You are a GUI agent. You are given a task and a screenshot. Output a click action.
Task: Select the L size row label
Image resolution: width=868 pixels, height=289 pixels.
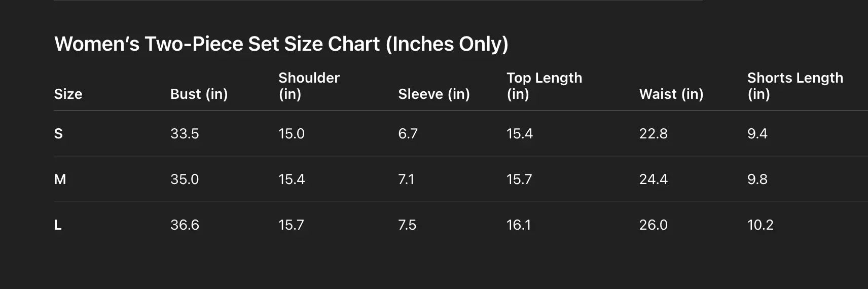pos(58,225)
